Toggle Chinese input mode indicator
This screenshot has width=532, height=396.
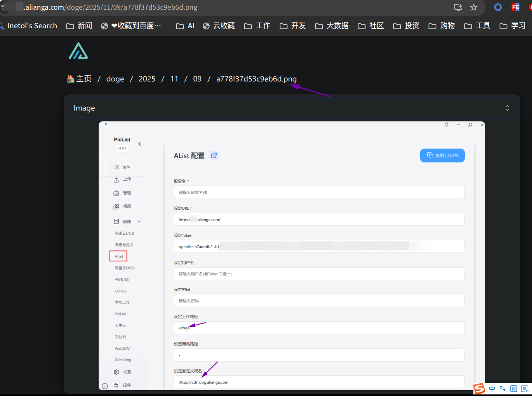point(492,389)
